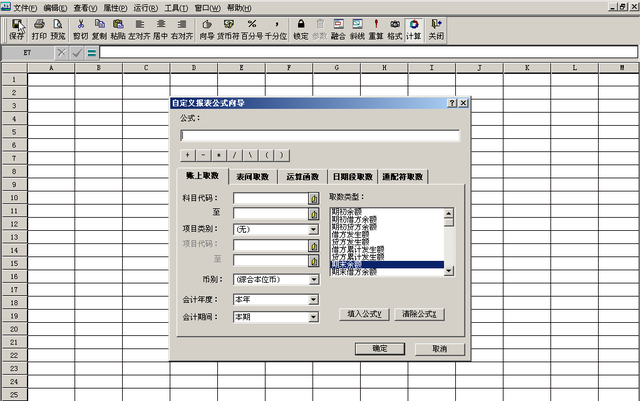Image resolution: width=640 pixels, height=401 pixels.
Task: Click the 取数类型 list scroll-down arrow
Action: click(x=449, y=270)
